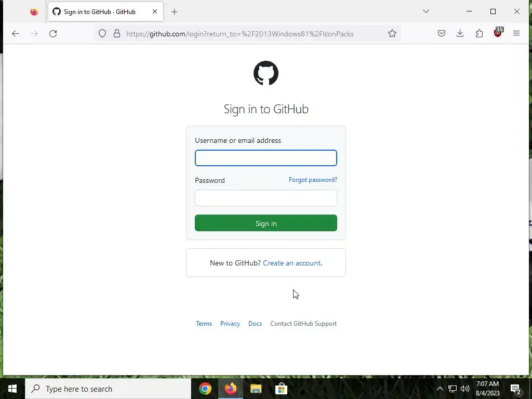This screenshot has height=399, width=532.
Task: Open the Terms footer link
Action: click(204, 323)
